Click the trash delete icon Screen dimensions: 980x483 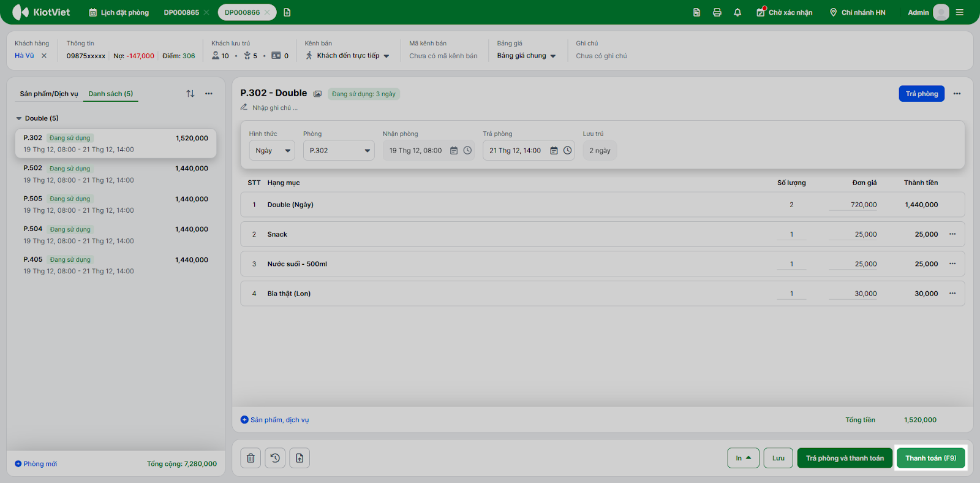251,458
